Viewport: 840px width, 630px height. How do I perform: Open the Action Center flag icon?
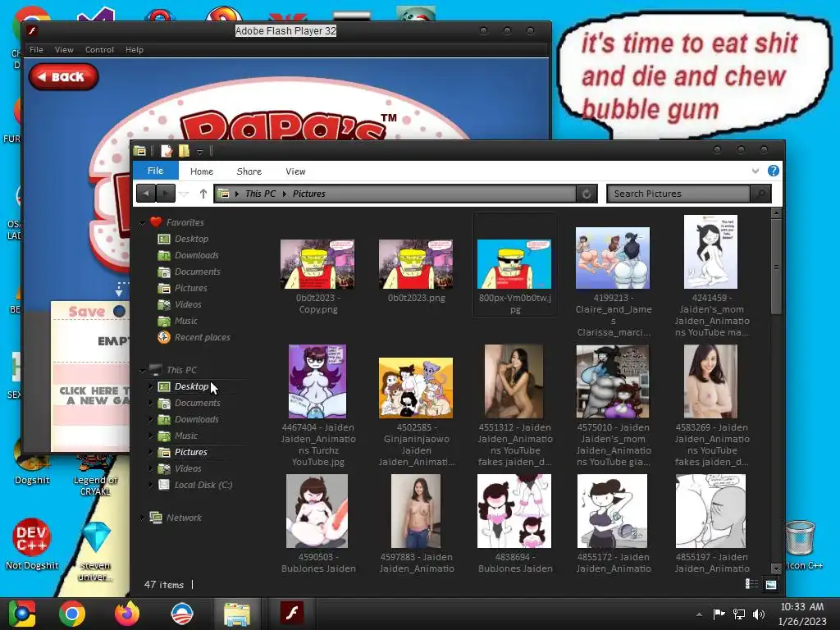[x=719, y=614]
